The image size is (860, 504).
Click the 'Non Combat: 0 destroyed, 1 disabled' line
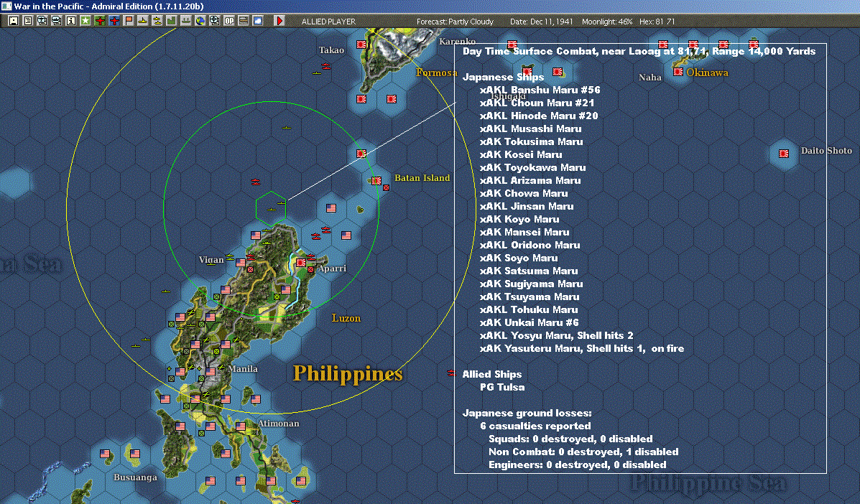[x=583, y=452]
